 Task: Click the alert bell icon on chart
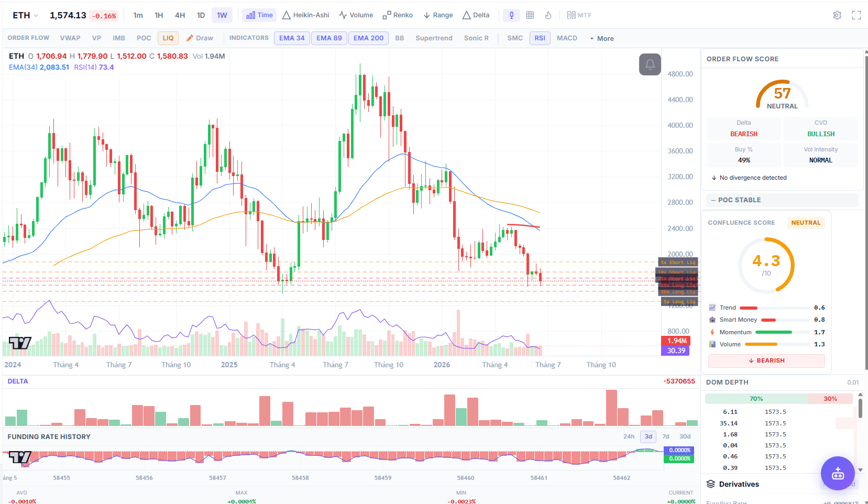click(650, 64)
